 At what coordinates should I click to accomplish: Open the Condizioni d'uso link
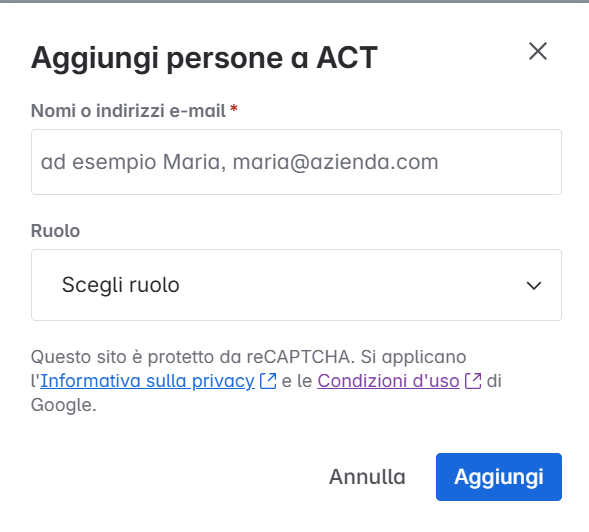coord(388,381)
